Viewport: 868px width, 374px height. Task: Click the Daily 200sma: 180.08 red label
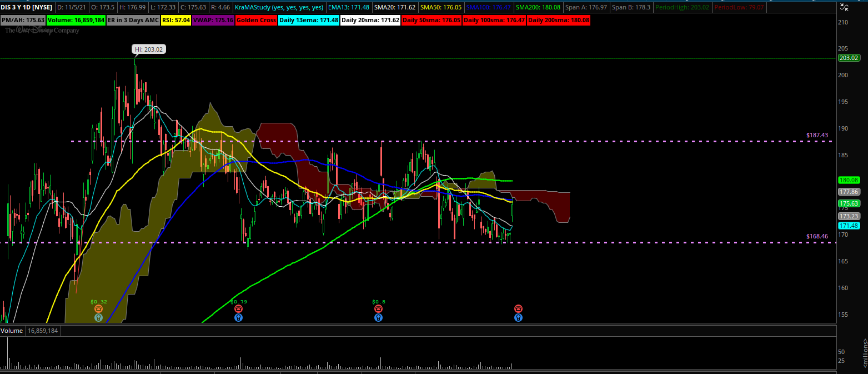click(559, 20)
